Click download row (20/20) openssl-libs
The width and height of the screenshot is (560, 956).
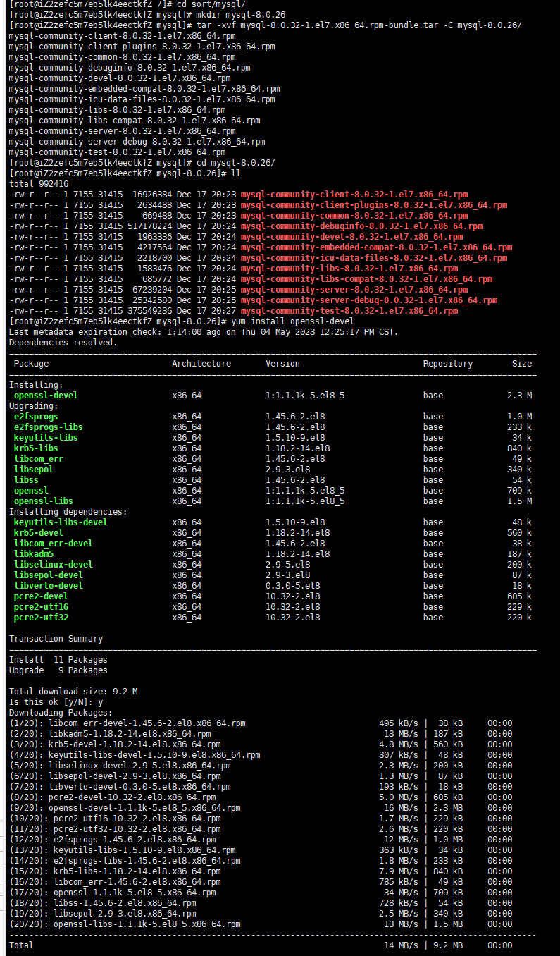[x=261, y=924]
